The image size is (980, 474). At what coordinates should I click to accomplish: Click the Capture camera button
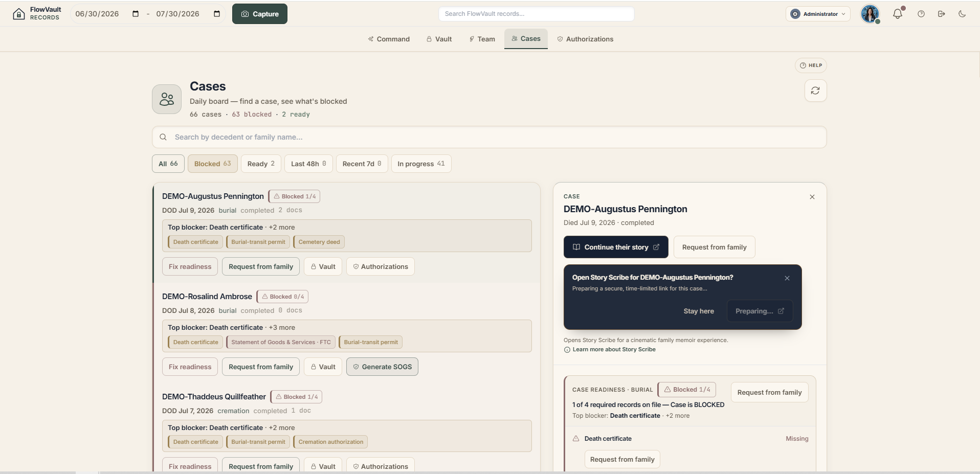pos(260,14)
